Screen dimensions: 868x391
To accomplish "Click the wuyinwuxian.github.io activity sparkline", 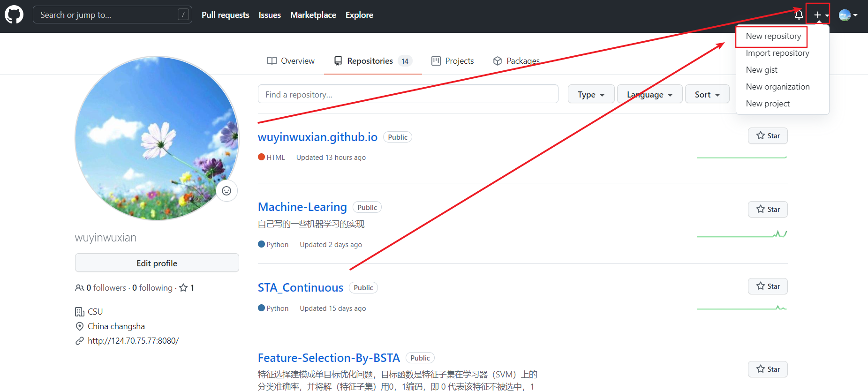I will click(x=742, y=157).
